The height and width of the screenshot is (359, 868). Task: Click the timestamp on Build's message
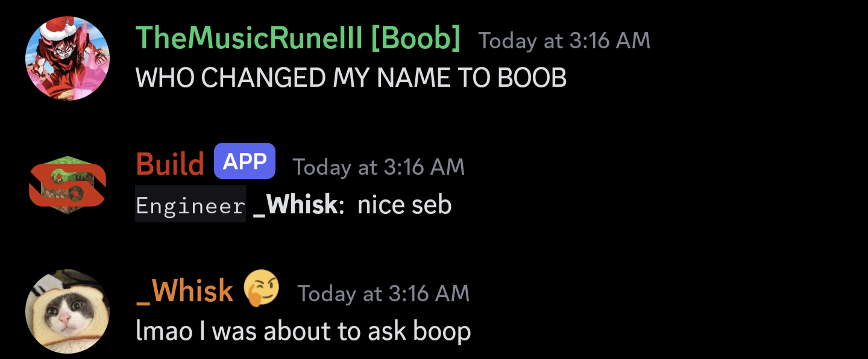[379, 167]
